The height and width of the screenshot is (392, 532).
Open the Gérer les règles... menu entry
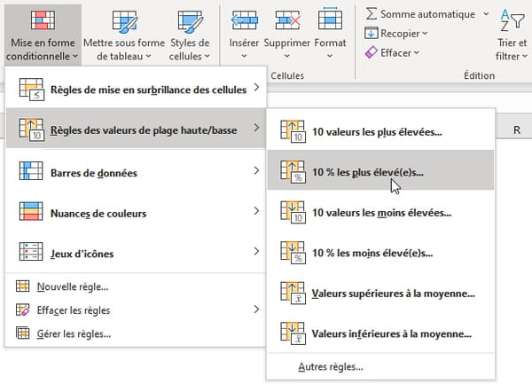136,333
